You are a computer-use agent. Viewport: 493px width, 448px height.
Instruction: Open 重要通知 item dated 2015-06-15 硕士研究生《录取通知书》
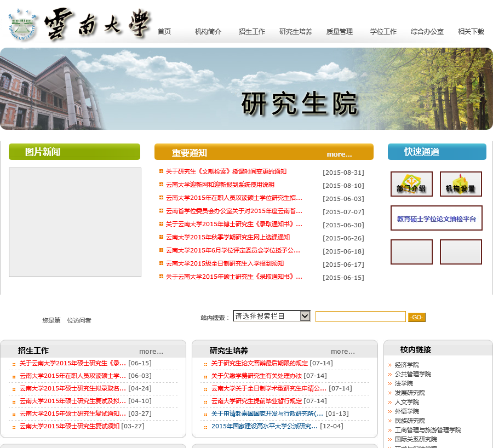coord(234,277)
